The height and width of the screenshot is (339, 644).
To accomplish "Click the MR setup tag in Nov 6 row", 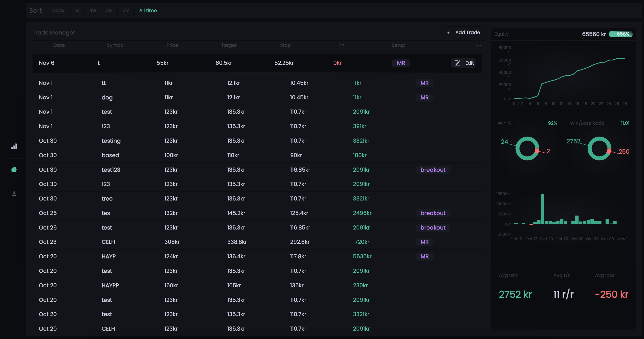I will 401,63.
